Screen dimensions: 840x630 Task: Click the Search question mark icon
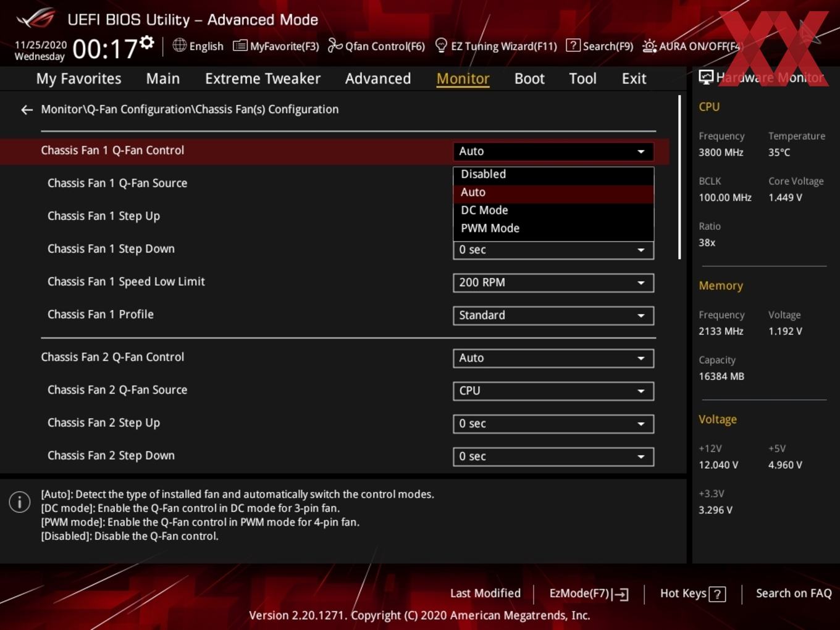573,45
